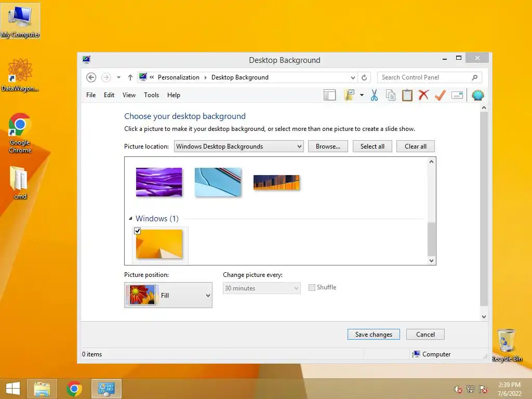Open the View menu
The height and width of the screenshot is (399, 532).
pos(129,95)
